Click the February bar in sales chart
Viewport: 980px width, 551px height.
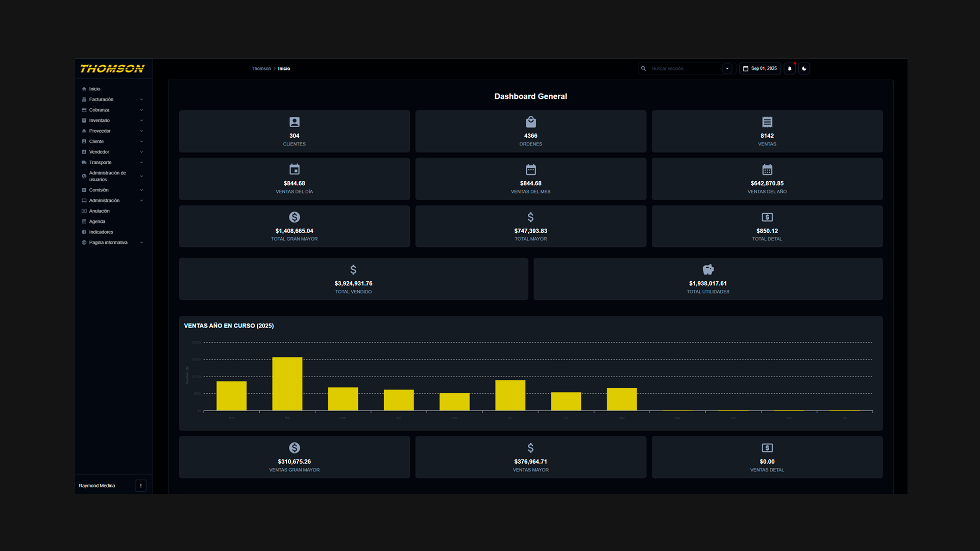287,384
